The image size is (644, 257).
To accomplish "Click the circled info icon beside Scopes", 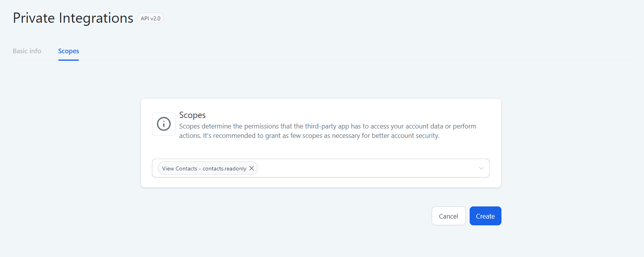I will (164, 124).
